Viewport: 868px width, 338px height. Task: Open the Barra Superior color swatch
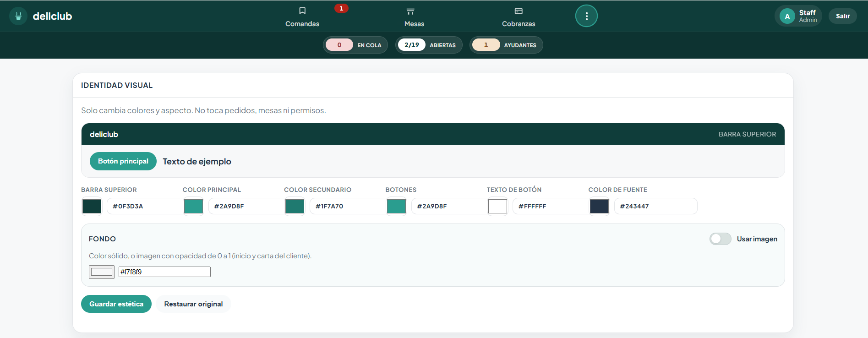[92, 206]
